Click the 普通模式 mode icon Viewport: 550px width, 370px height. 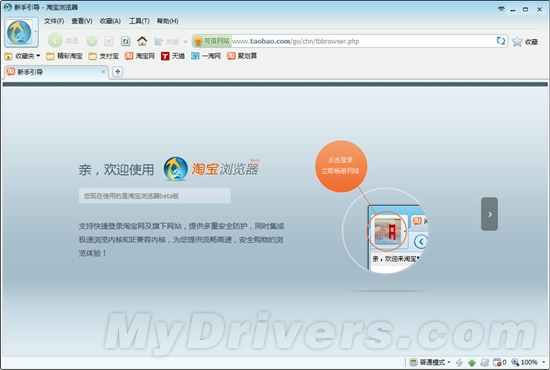pyautogui.click(x=414, y=362)
